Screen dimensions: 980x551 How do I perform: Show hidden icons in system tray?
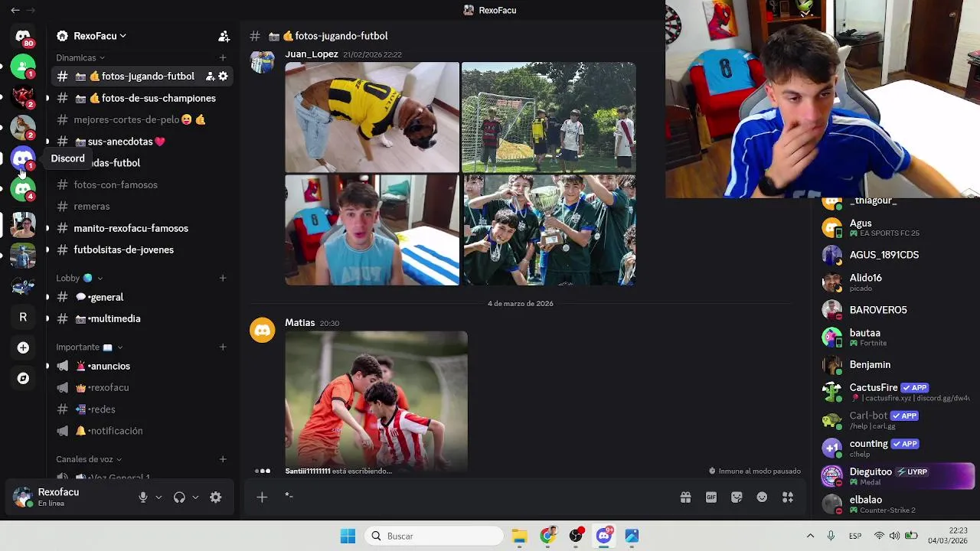[810, 536]
